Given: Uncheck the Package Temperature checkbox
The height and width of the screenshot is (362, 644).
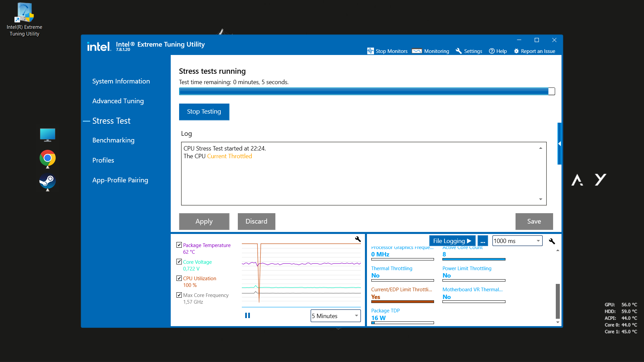Looking at the screenshot, I should pos(179,245).
